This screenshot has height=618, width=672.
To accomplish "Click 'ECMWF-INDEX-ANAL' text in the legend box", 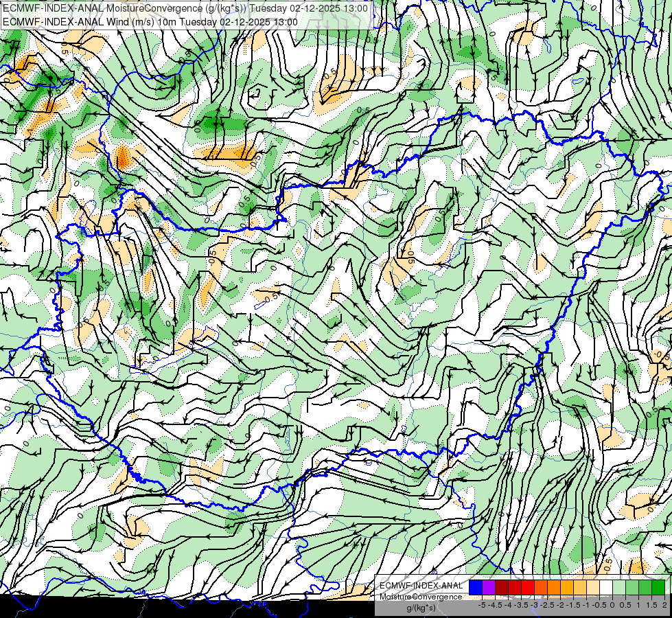I will [x=421, y=586].
